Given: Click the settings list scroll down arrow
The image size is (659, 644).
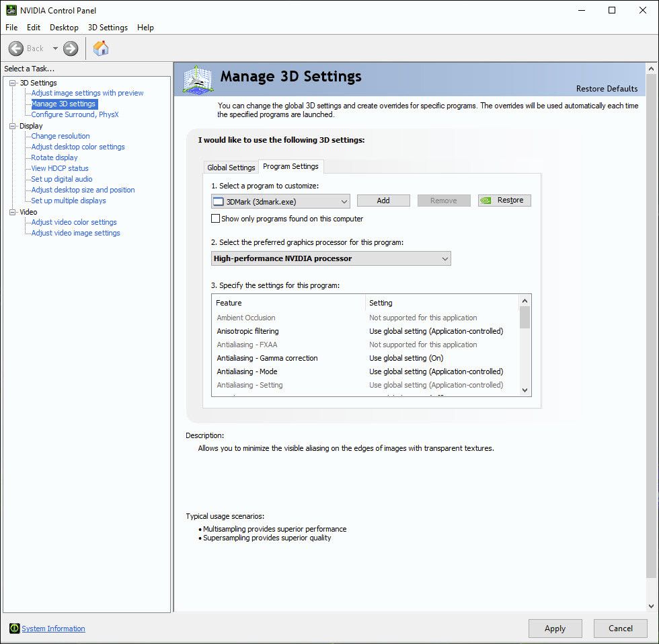Looking at the screenshot, I should (x=525, y=390).
